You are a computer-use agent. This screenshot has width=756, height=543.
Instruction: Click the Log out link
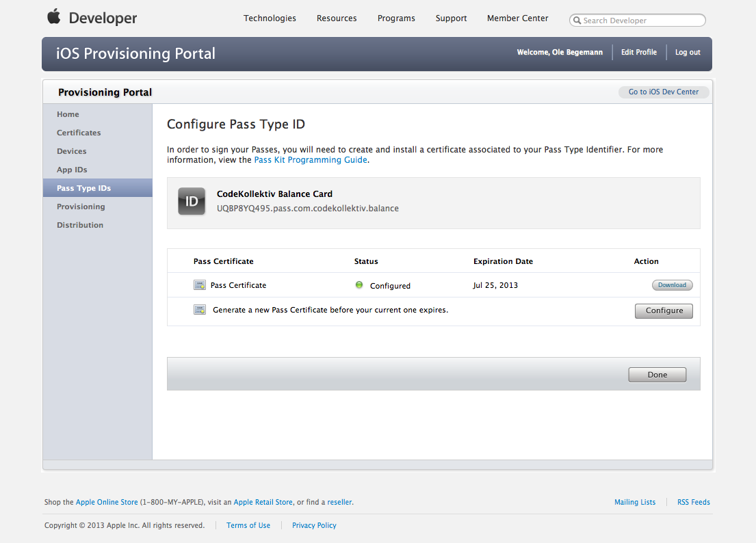[688, 52]
